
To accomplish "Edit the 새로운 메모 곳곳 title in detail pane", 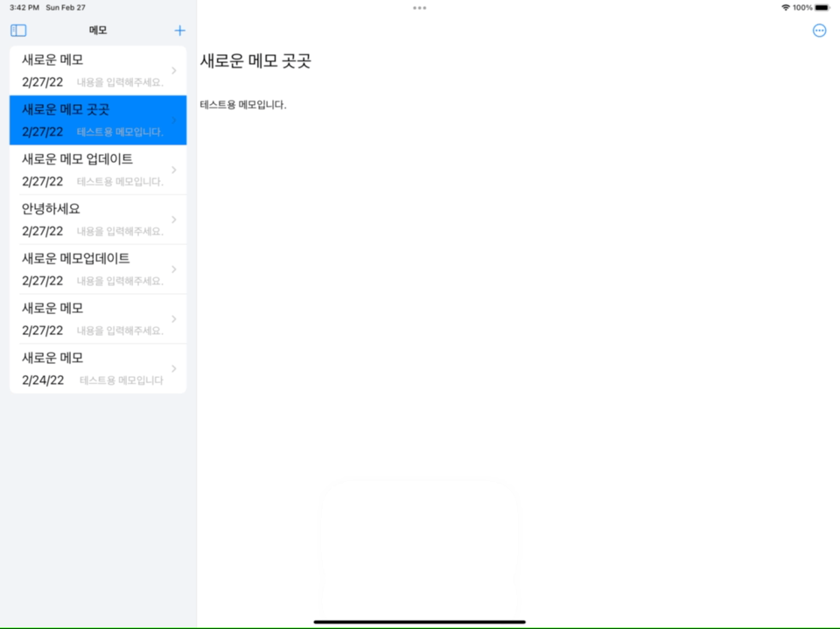I will 255,61.
